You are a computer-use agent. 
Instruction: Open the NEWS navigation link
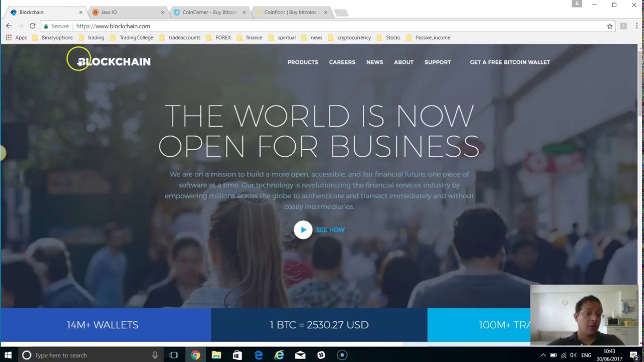point(375,62)
